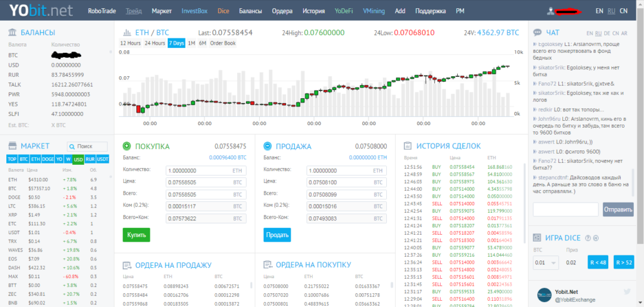Select the 24 Hours chart range

155,43
